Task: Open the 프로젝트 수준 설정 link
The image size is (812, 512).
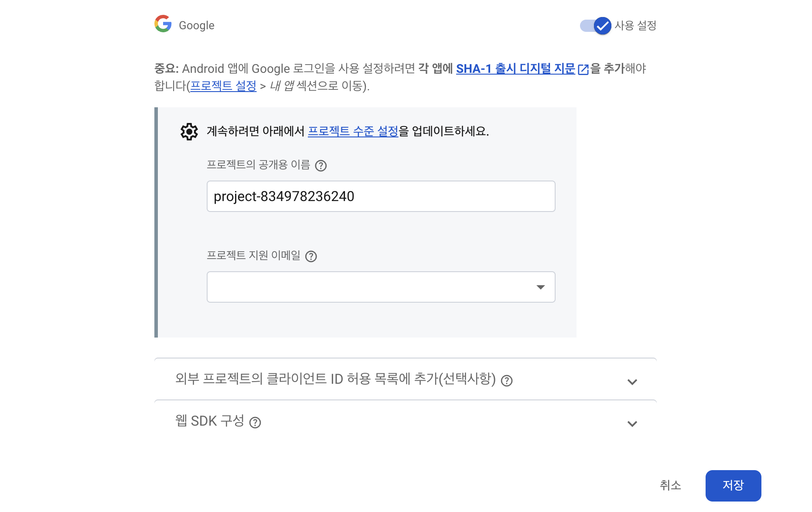Action: pos(353,131)
